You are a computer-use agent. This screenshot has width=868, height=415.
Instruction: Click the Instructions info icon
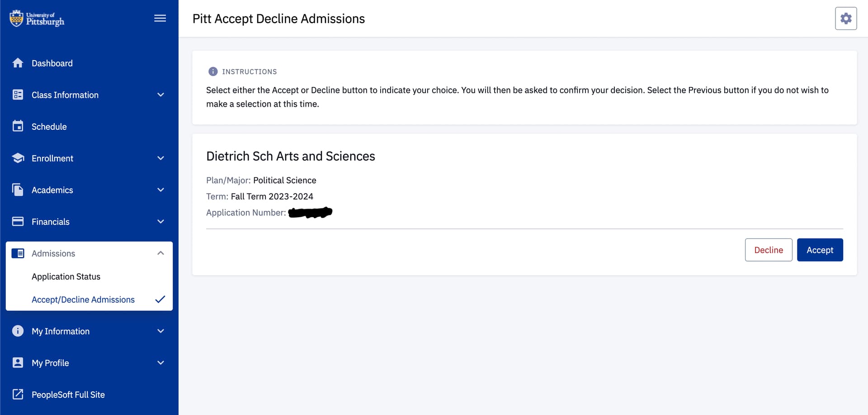(213, 72)
